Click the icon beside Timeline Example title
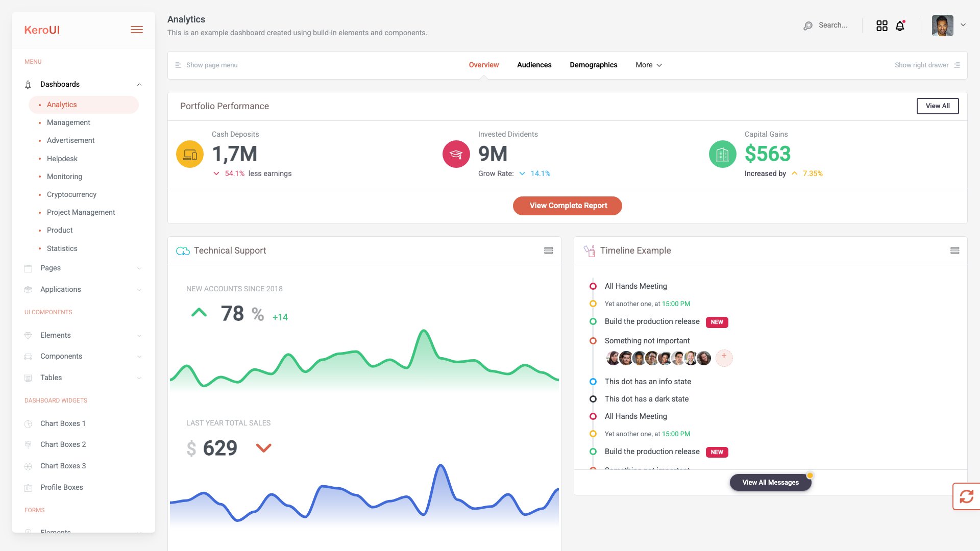980x551 pixels. coord(590,251)
